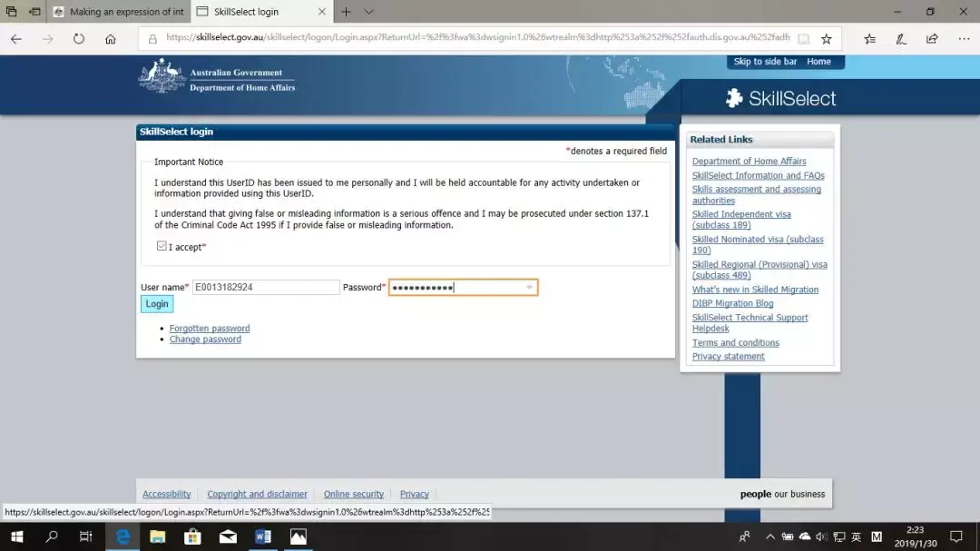Click the Add notes pen icon

[x=901, y=39]
